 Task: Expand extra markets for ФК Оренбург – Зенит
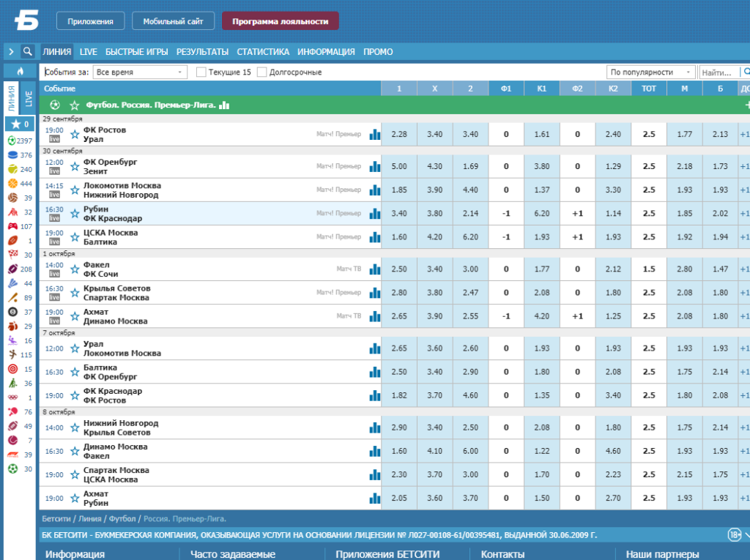744,166
